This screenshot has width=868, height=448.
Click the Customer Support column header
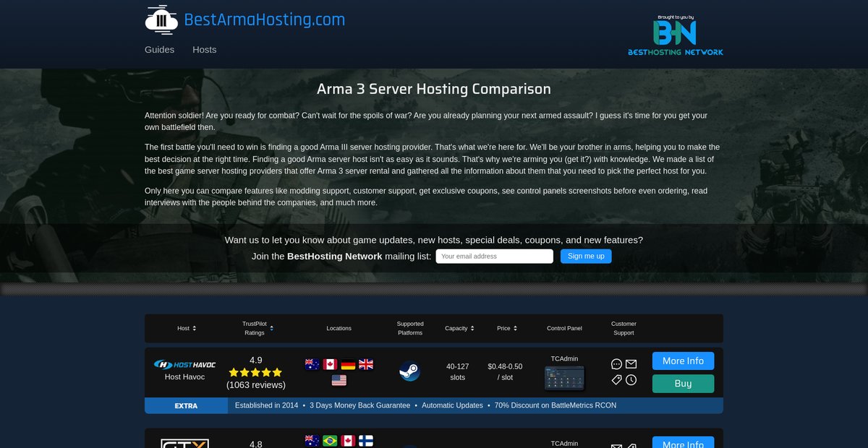[624, 328]
